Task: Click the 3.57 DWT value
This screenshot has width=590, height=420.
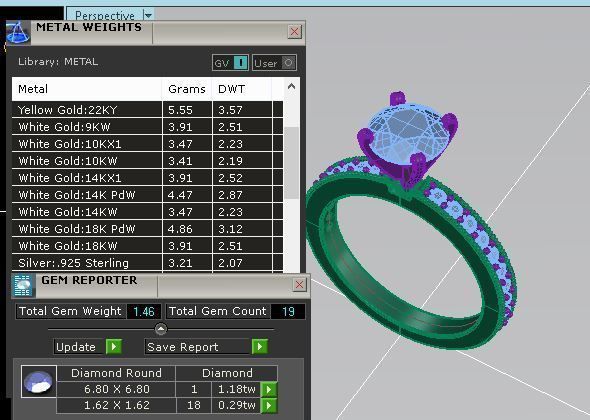Action: click(230, 110)
